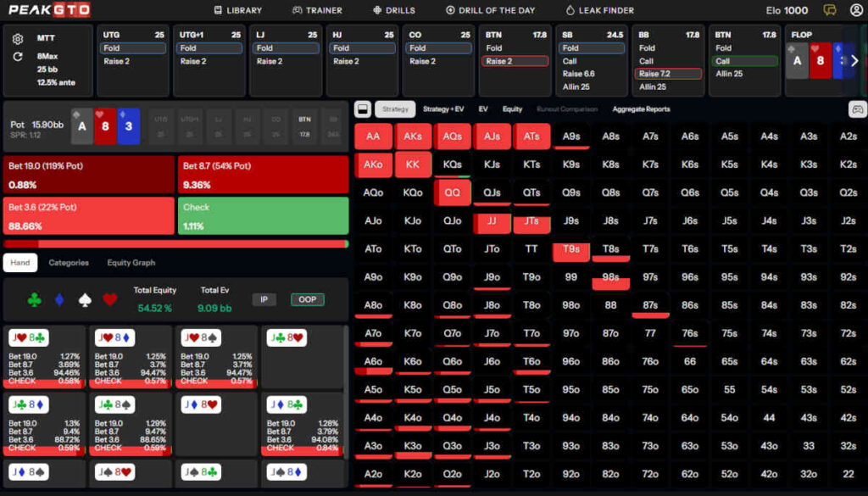Click the gamepad icon above the range grid
This screenshot has width=868, height=496.
857,109
